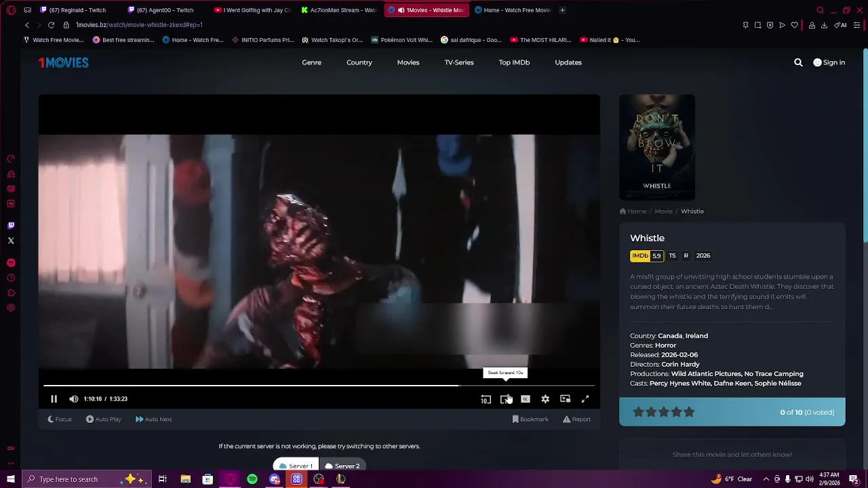Open the taskbar volume control

tap(809, 479)
